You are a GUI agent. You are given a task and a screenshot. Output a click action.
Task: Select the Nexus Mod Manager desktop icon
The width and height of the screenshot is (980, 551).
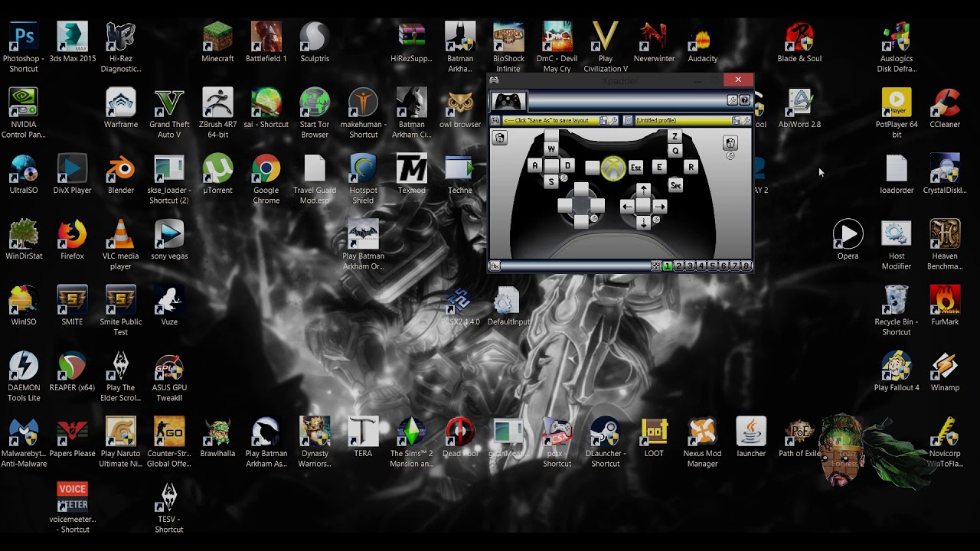[702, 442]
